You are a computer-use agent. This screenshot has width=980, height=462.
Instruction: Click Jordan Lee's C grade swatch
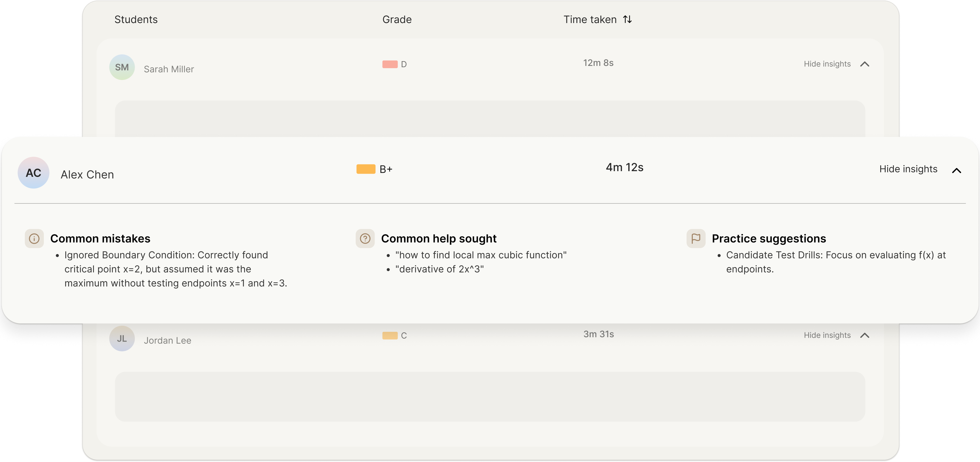click(390, 336)
